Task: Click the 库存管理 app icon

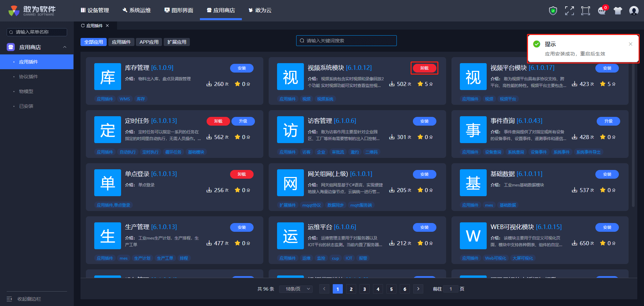Action: (x=108, y=77)
